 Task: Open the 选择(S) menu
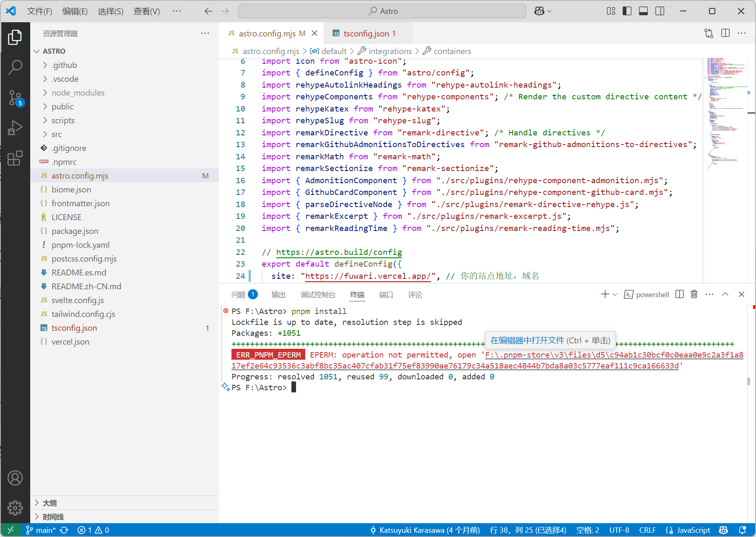[x=110, y=11]
